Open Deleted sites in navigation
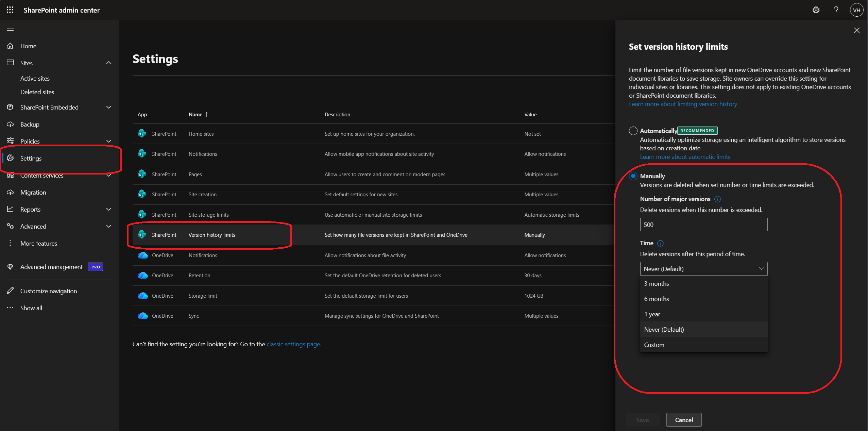868x431 pixels. [x=37, y=92]
